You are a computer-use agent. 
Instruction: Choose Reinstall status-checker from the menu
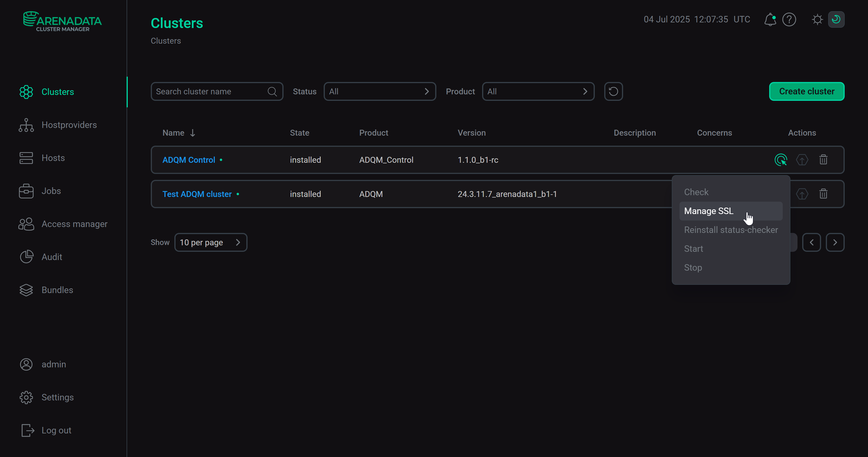pos(731,230)
